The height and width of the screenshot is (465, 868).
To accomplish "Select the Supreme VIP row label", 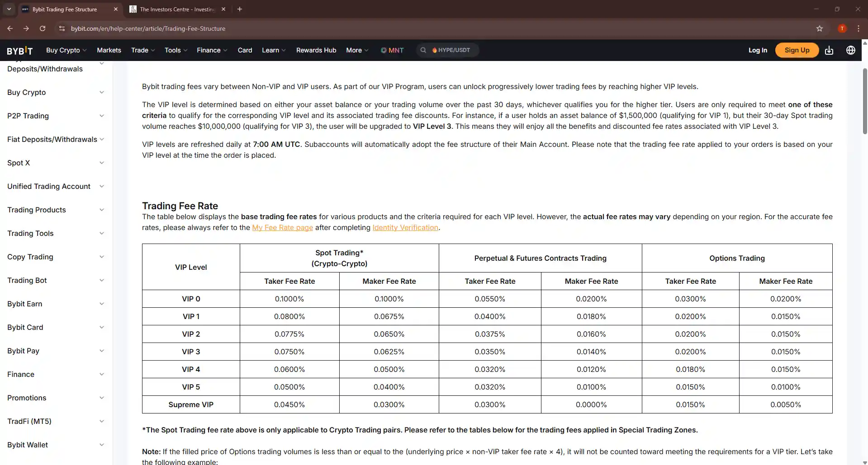I will [191, 404].
